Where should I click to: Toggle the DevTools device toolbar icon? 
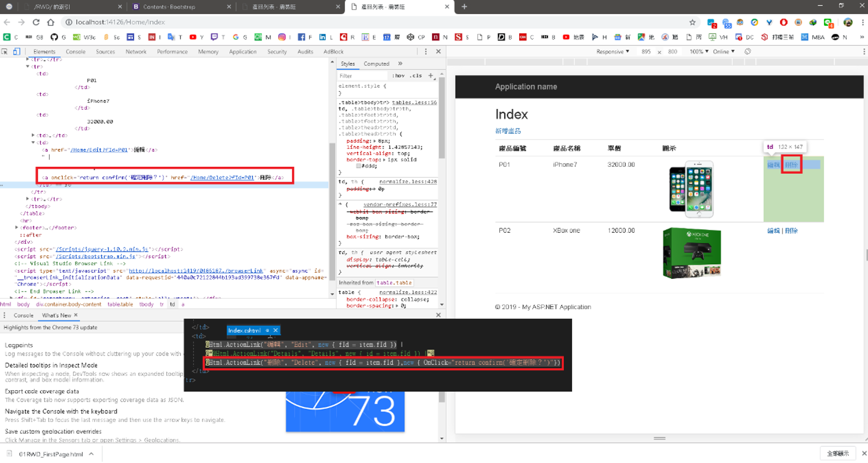(17, 51)
